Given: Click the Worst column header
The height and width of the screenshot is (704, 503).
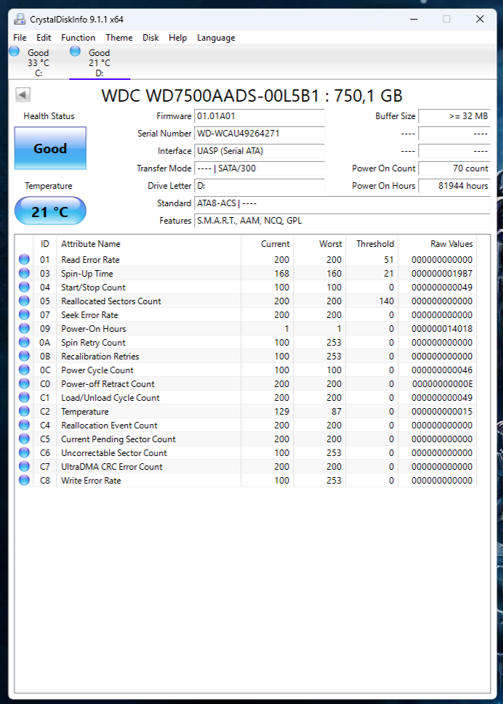Looking at the screenshot, I should [x=331, y=244].
